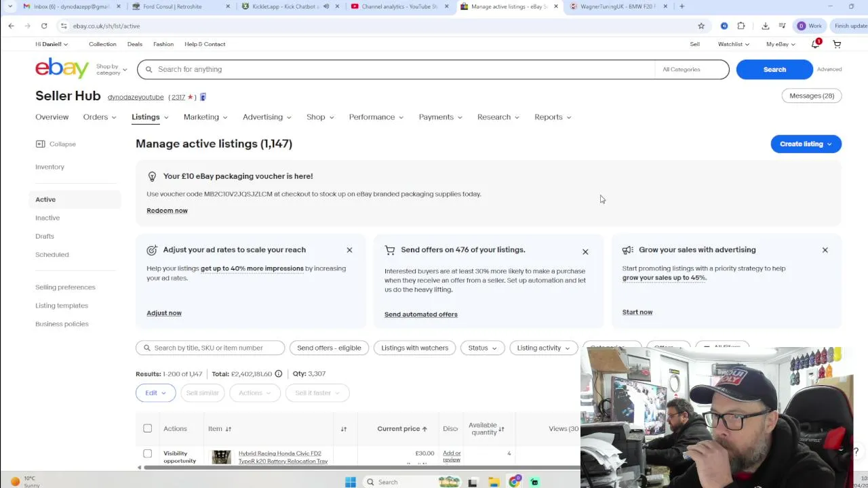868x488 pixels.
Task: Bookmark this page with the star icon
Action: 701,26
